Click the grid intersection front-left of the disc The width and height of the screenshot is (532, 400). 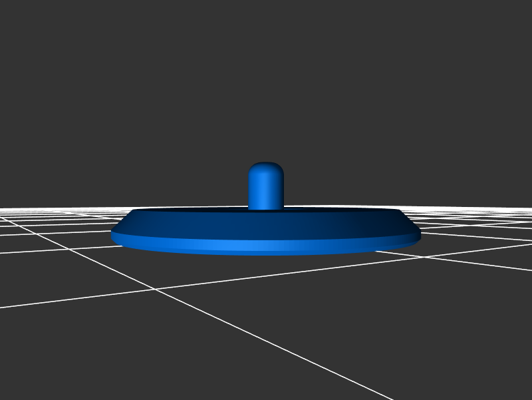point(155,290)
